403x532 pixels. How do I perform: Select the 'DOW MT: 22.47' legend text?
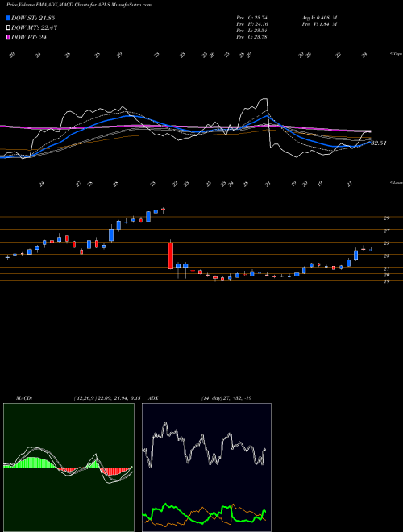34,28
